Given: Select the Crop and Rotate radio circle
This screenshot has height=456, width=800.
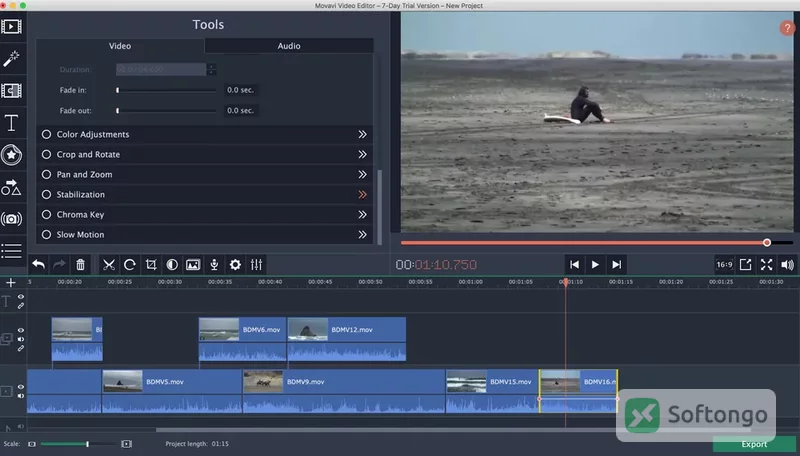Looking at the screenshot, I should [x=46, y=154].
